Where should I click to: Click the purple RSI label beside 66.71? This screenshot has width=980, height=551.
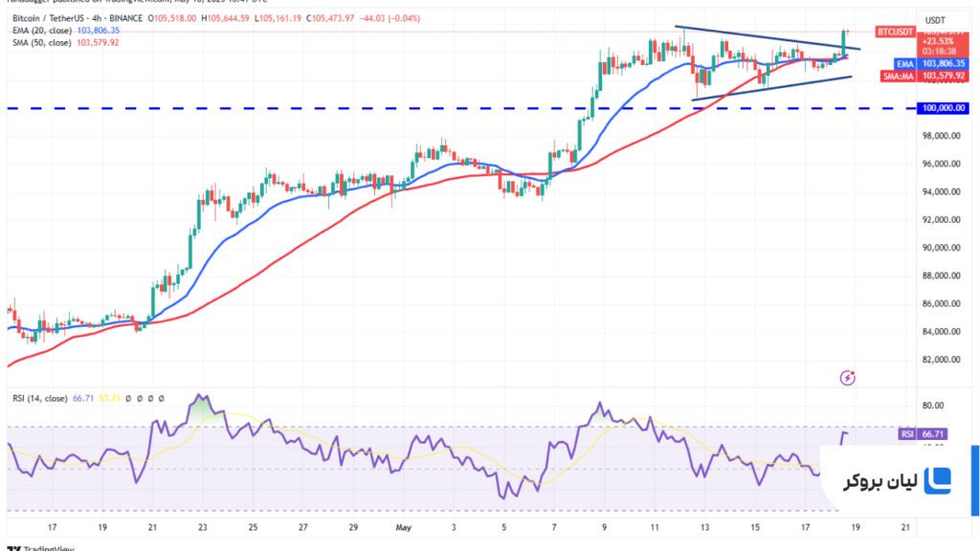(907, 433)
